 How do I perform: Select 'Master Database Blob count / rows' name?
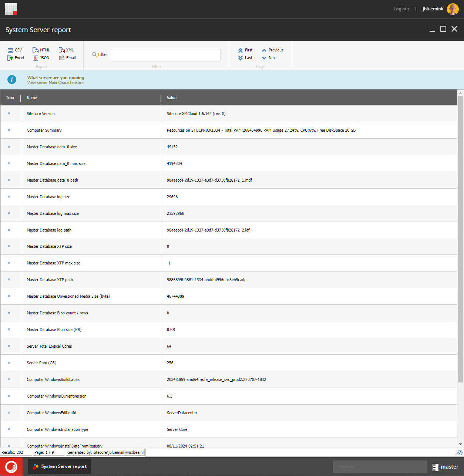click(x=57, y=313)
